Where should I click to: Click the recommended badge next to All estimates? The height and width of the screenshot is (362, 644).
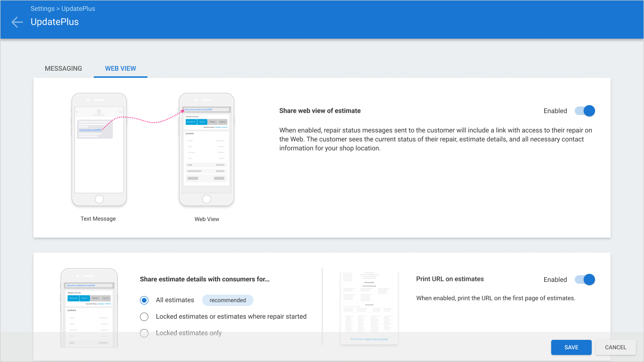pyautogui.click(x=228, y=300)
